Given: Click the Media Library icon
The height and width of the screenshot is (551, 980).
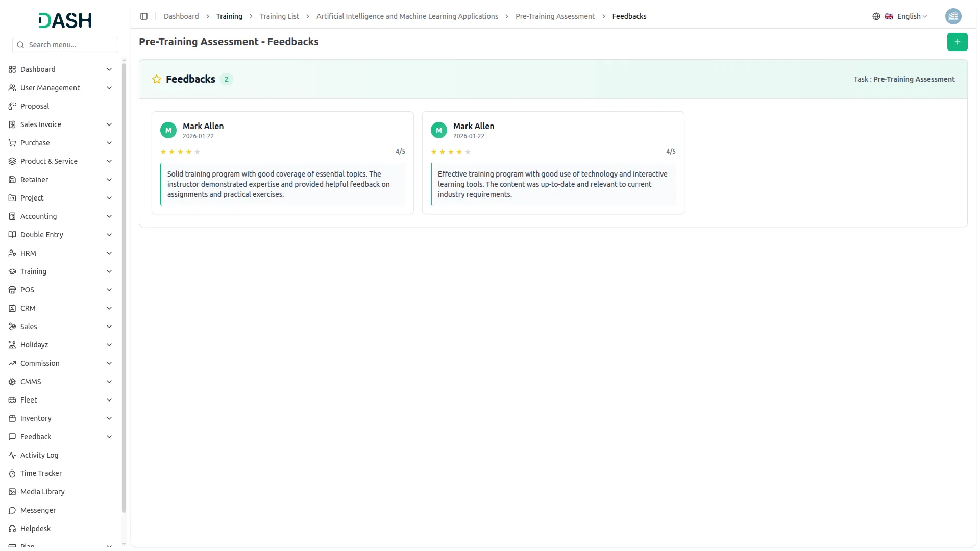Looking at the screenshot, I should pyautogui.click(x=12, y=492).
